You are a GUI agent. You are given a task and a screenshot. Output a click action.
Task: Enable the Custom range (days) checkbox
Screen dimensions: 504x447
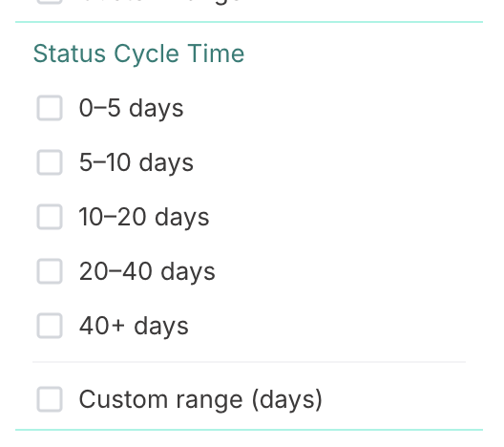point(50,399)
